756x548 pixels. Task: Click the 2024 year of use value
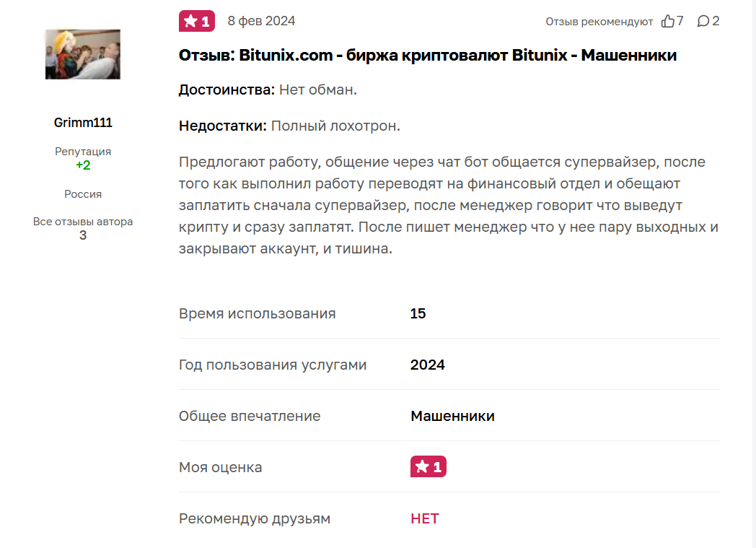click(x=427, y=365)
